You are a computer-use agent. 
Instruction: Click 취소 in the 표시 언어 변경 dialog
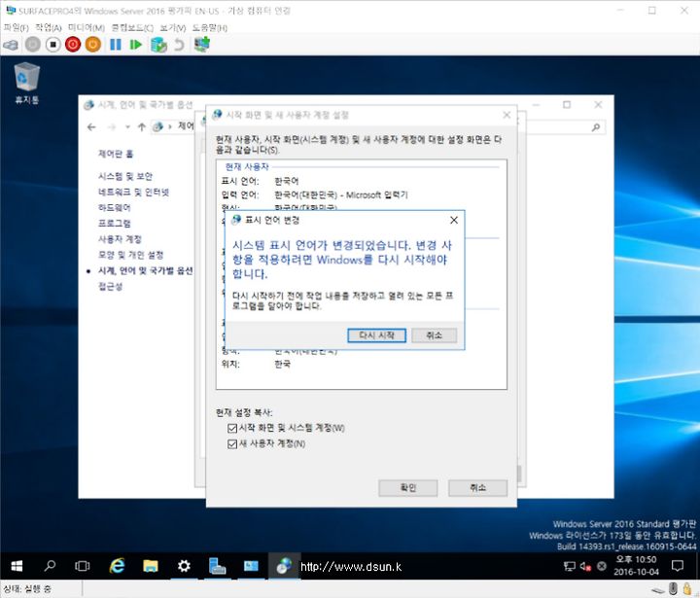click(x=434, y=335)
